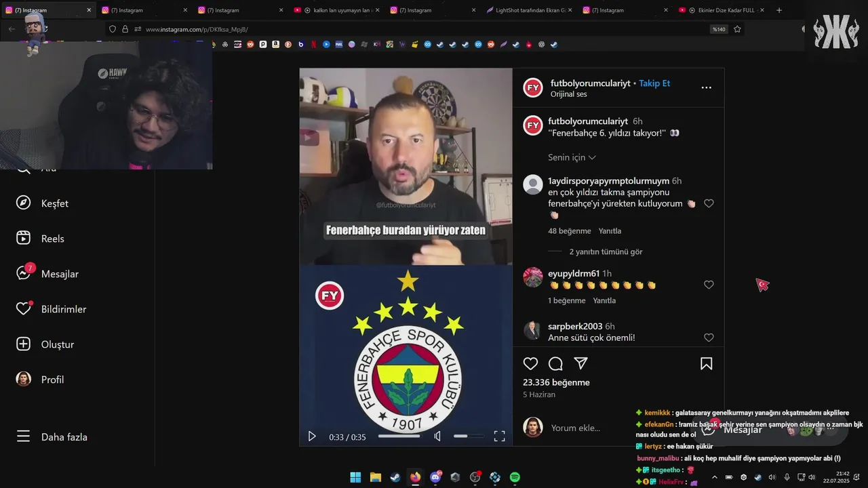Open the Windows Start menu
Screen dimensions: 868x488
point(355,477)
